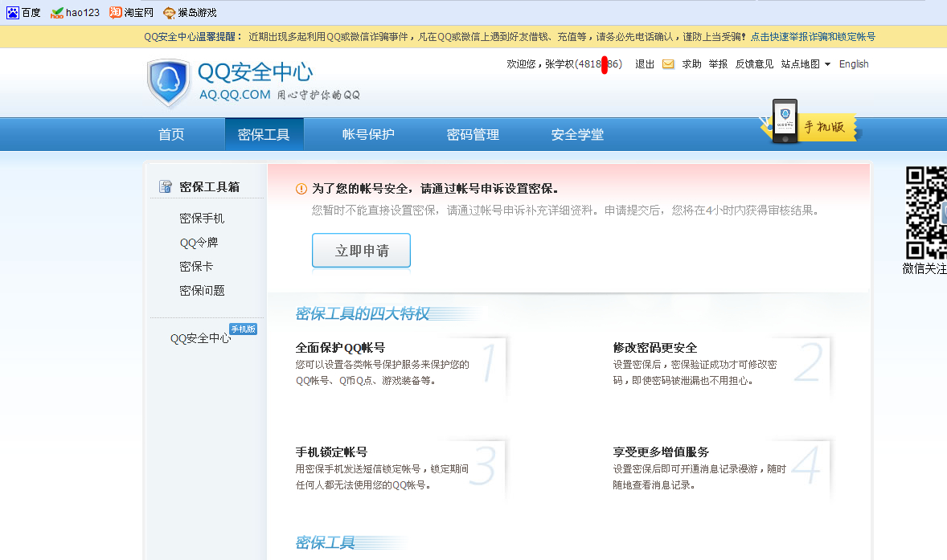This screenshot has width=947, height=560.
Task: Open the 淘宝网 bookmark
Action: pos(131,13)
